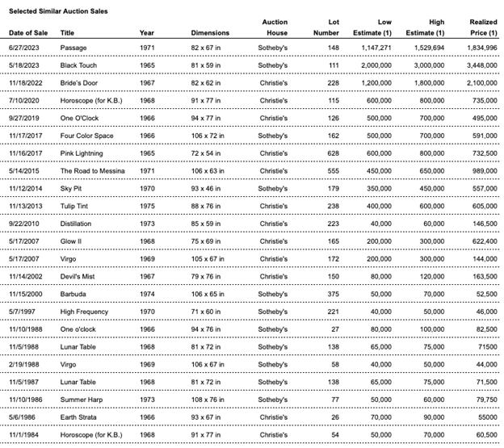
Task: Click the "Distillation" title cell
Action: pos(78,223)
